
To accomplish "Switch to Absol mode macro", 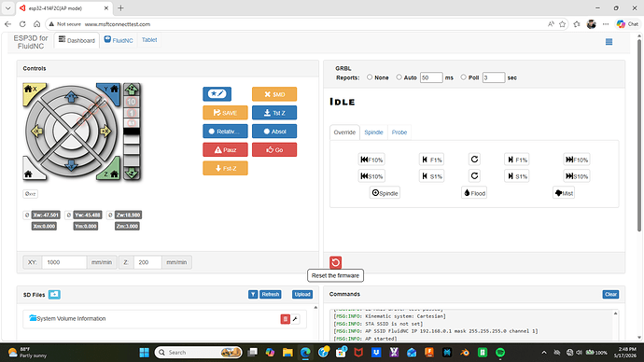I will point(274,132).
